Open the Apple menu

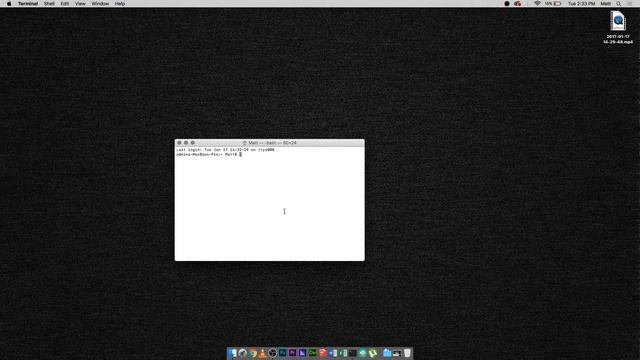pos(9,4)
